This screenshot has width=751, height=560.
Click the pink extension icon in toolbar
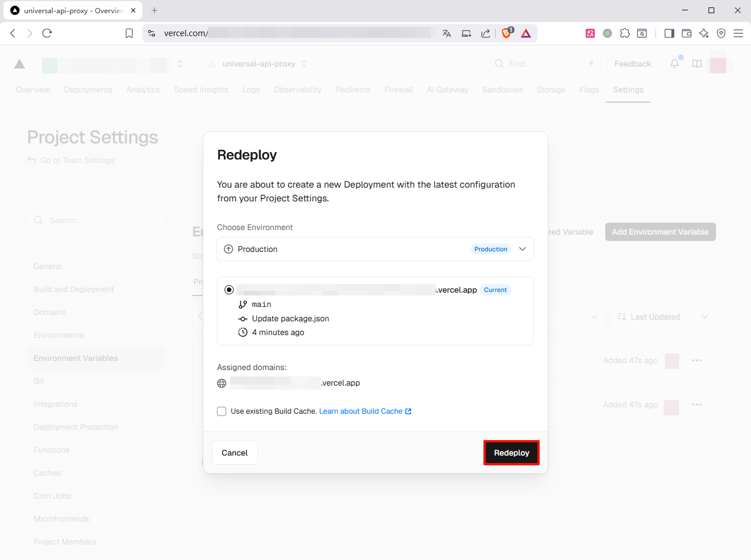[x=590, y=33]
